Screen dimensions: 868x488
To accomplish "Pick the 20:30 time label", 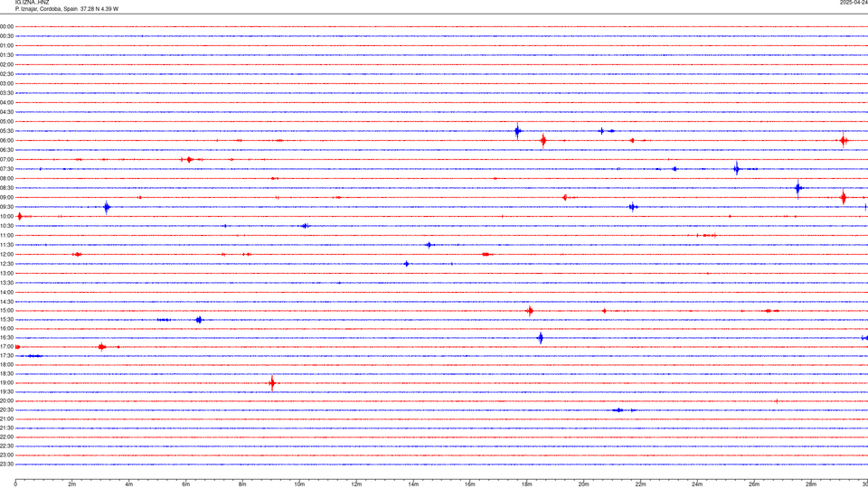I will (6, 410).
